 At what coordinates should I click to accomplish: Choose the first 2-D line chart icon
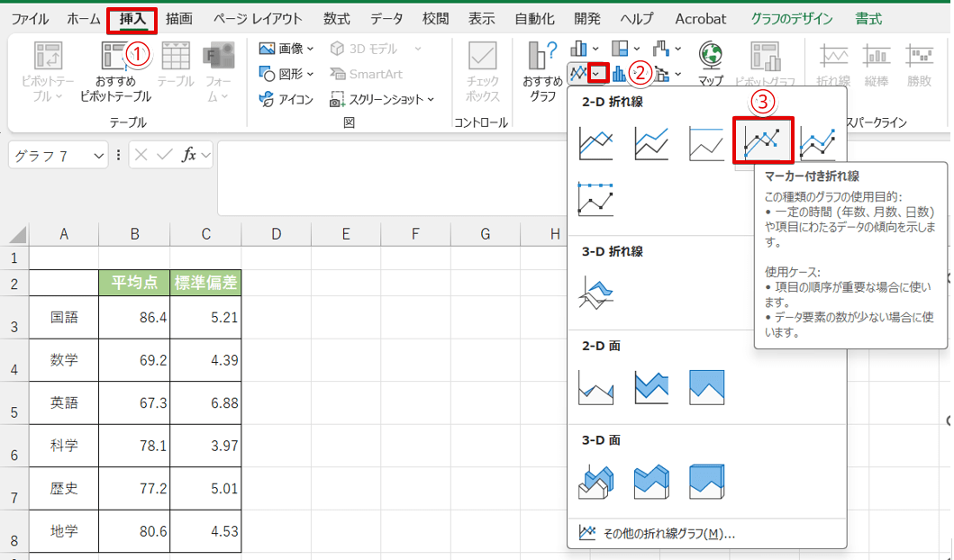click(x=595, y=142)
